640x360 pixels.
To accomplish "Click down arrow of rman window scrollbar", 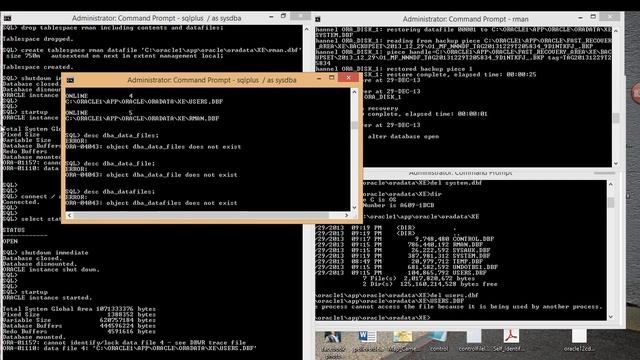I will [616, 163].
